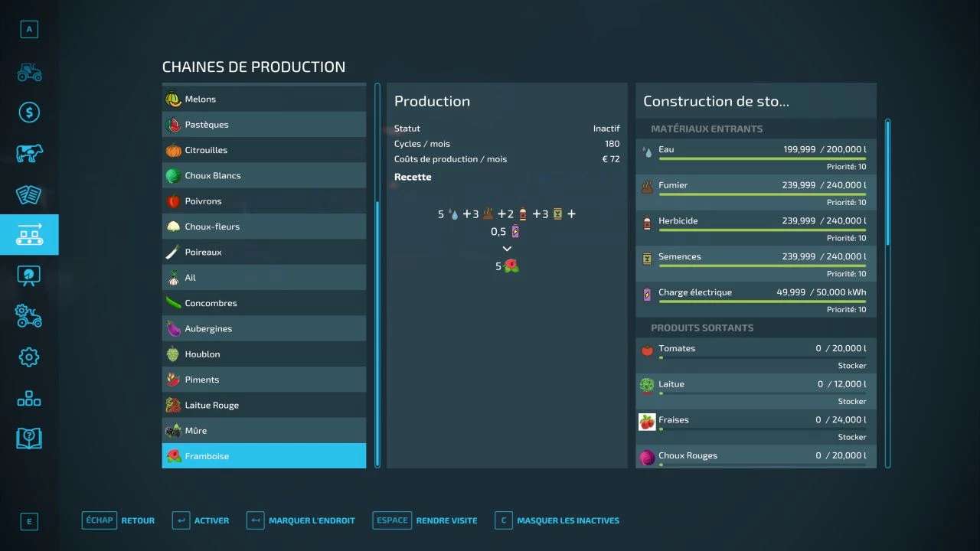Select Pastèques in production list

[264, 125]
